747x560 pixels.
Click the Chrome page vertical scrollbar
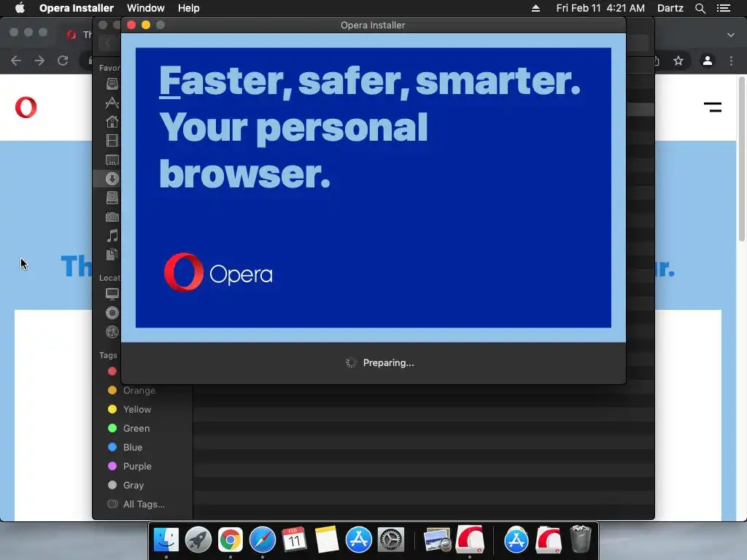coord(742,160)
